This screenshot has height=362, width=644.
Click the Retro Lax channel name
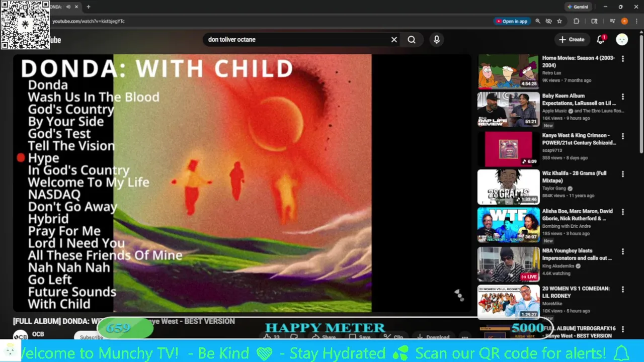click(x=551, y=73)
